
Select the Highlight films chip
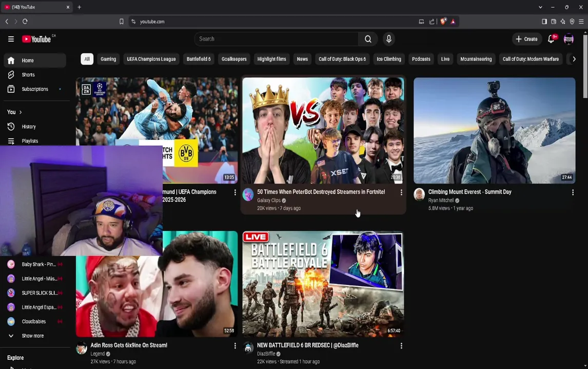click(271, 59)
